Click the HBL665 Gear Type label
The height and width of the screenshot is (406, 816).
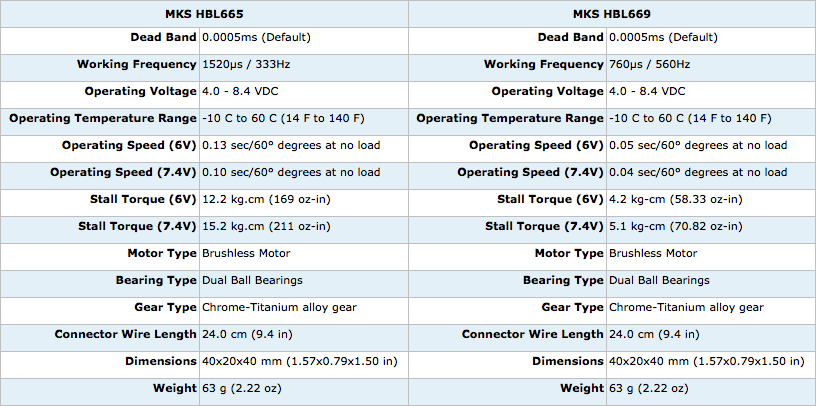click(x=165, y=308)
